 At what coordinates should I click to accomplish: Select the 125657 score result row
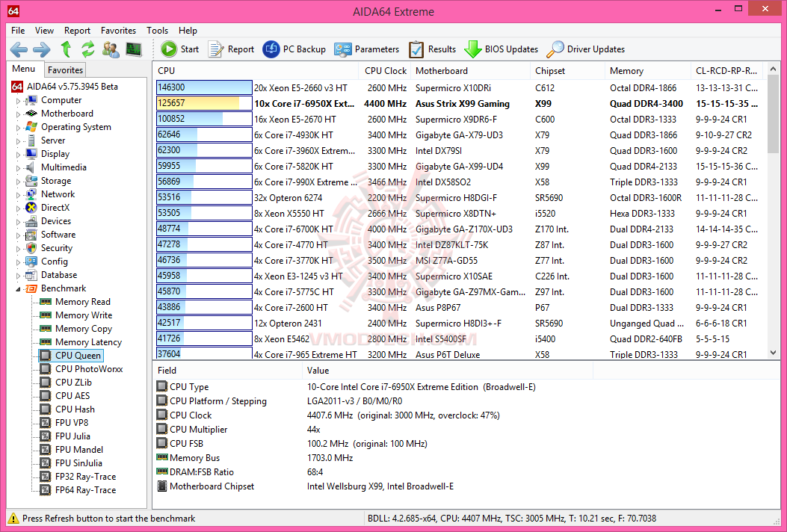(x=460, y=103)
